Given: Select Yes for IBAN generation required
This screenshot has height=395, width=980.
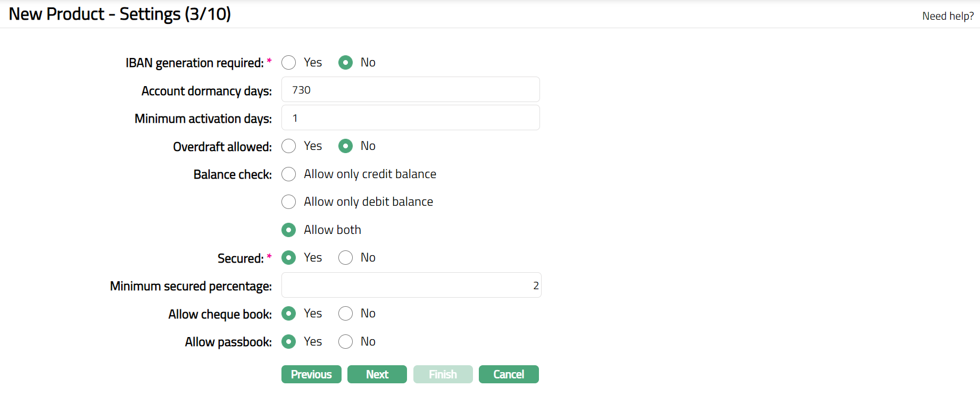Looking at the screenshot, I should click(x=289, y=63).
